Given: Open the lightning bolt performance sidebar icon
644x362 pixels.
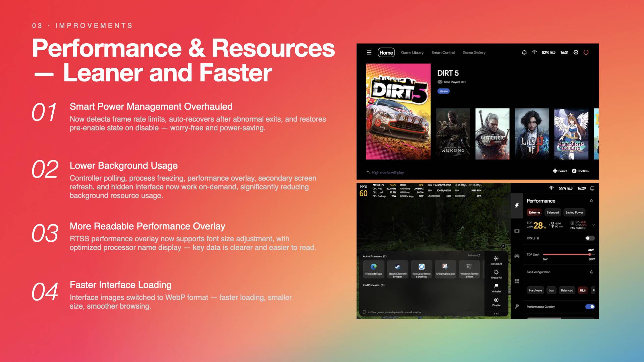Looking at the screenshot, I should [x=517, y=205].
